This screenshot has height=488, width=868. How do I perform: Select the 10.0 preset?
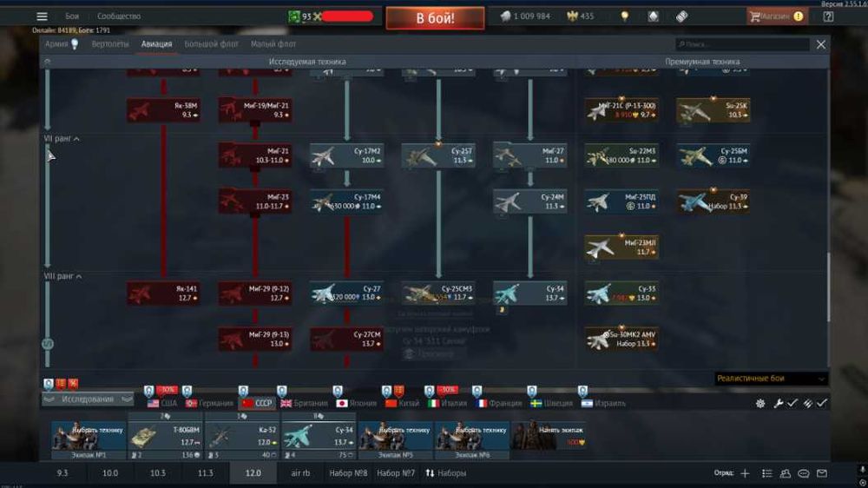coord(110,473)
